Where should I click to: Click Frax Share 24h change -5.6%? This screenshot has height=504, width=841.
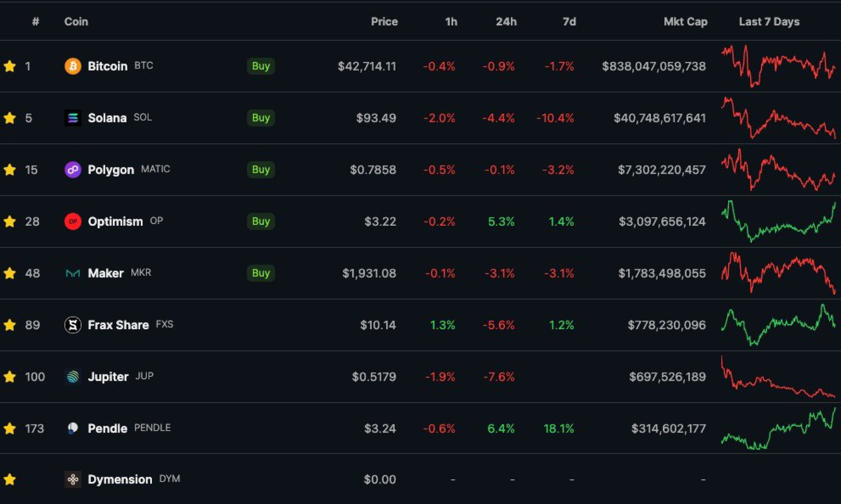(x=499, y=325)
